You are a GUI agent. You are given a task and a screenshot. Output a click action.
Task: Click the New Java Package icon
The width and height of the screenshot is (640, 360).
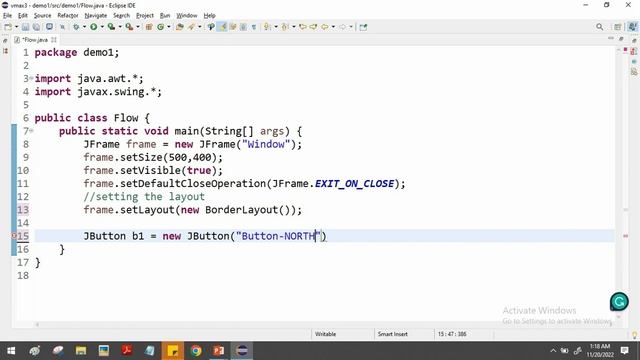[x=149, y=27]
